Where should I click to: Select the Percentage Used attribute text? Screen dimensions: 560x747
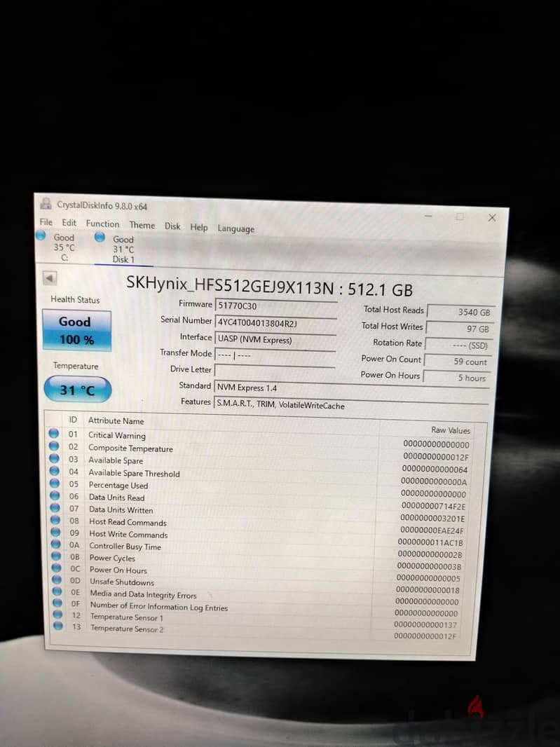(118, 486)
